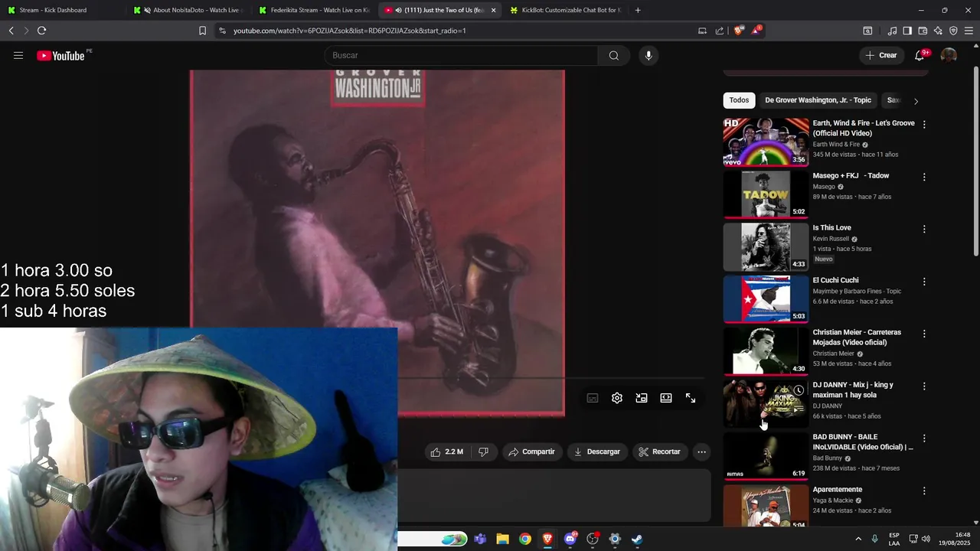Select De Grover Washington, Jr. - Topic chip
The height and width of the screenshot is (551, 980).
tap(818, 100)
